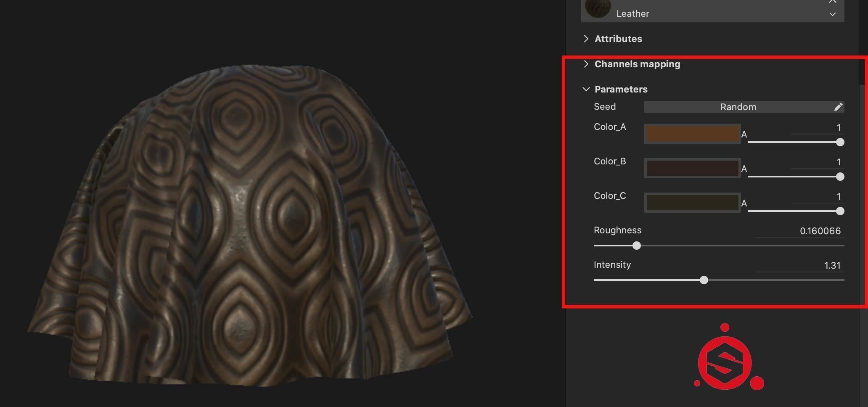This screenshot has height=407, width=868.
Task: Click the Color_C alpha value field
Action: point(817,197)
